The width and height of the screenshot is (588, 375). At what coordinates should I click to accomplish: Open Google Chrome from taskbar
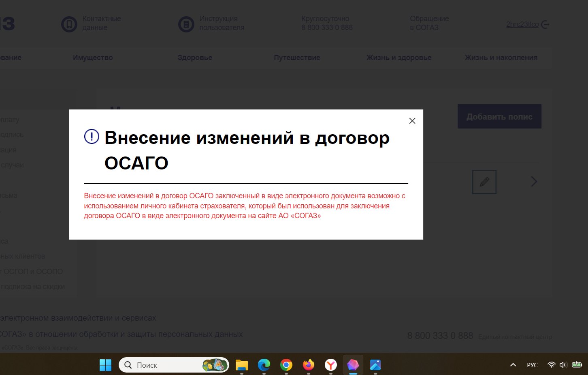coord(286,365)
